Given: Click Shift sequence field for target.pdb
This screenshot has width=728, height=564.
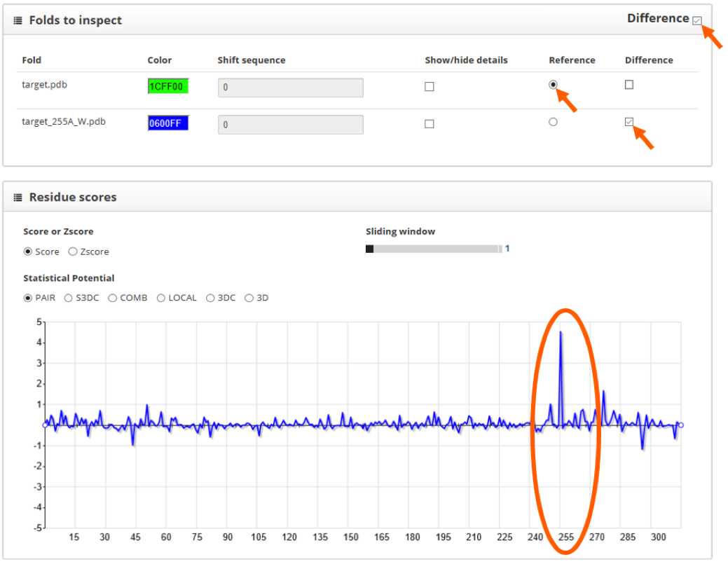Looking at the screenshot, I should 291,88.
